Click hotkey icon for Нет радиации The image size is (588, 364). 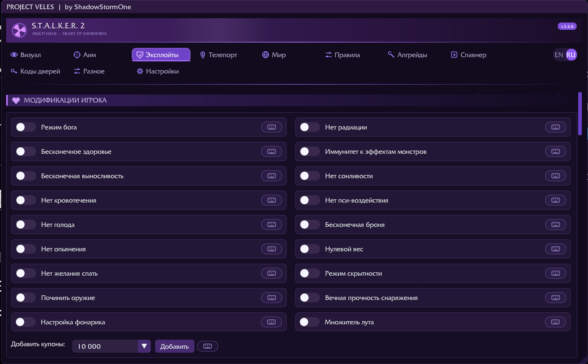click(x=556, y=127)
